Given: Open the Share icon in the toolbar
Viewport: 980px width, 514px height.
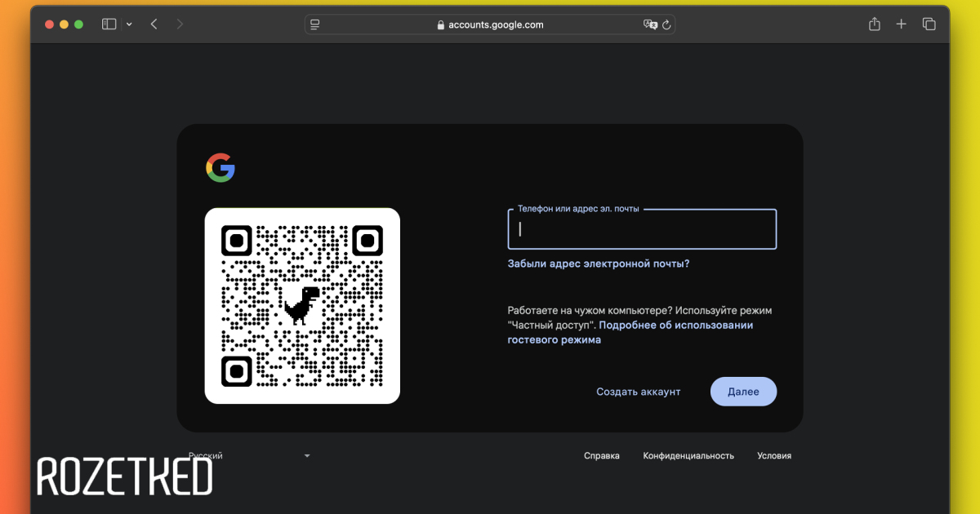Looking at the screenshot, I should [x=875, y=24].
